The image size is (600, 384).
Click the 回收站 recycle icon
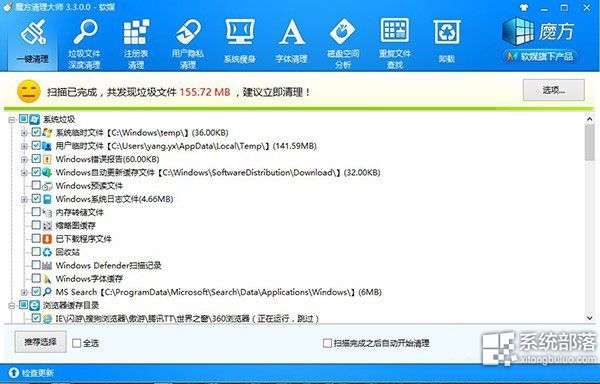47,252
